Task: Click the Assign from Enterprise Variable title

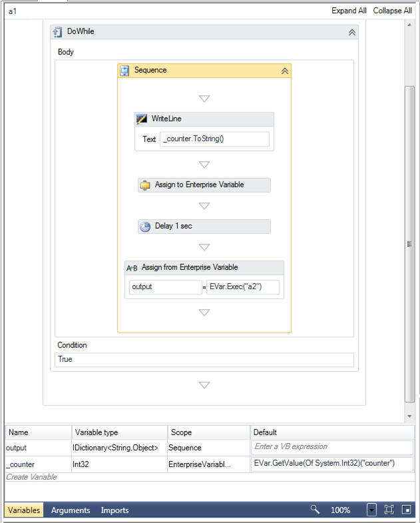Action: coord(190,268)
